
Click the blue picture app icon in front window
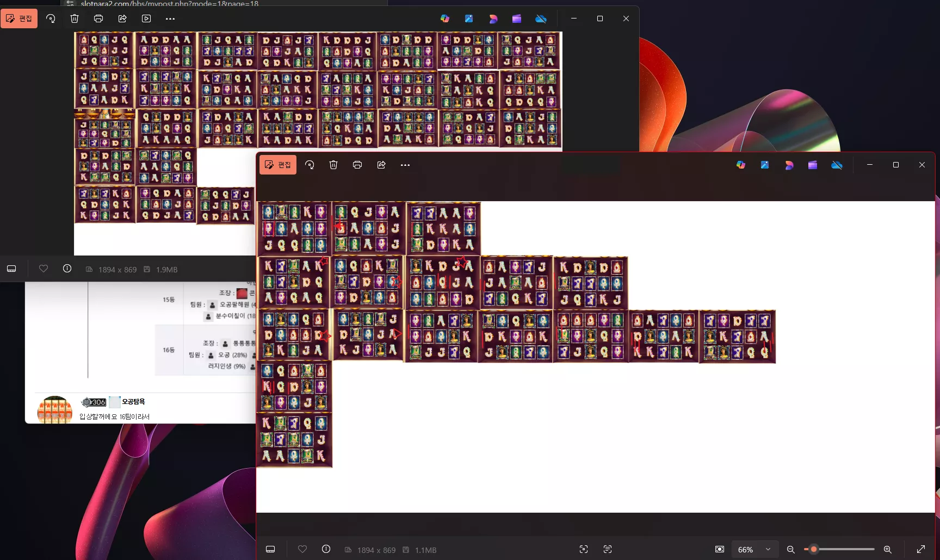click(x=765, y=165)
